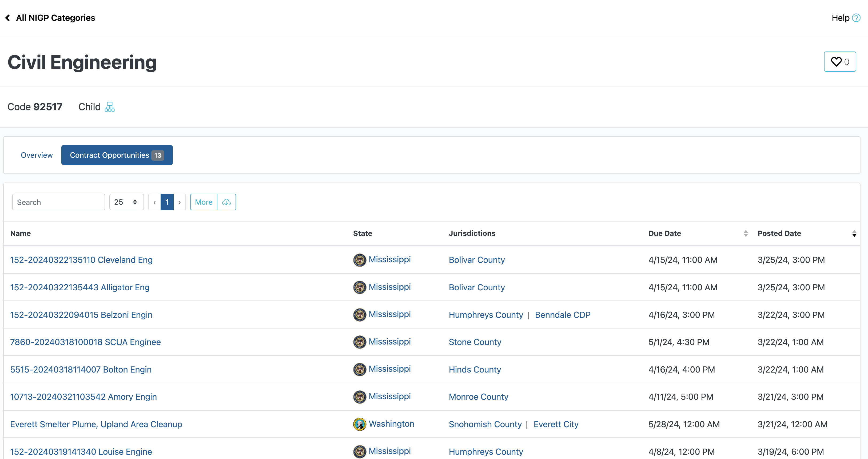The height and width of the screenshot is (459, 868).
Task: Click the Help question mark icon
Action: point(856,18)
